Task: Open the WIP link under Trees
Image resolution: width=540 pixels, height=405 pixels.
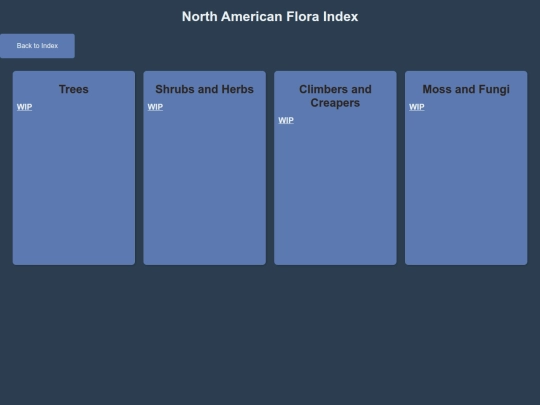Action: (x=24, y=107)
